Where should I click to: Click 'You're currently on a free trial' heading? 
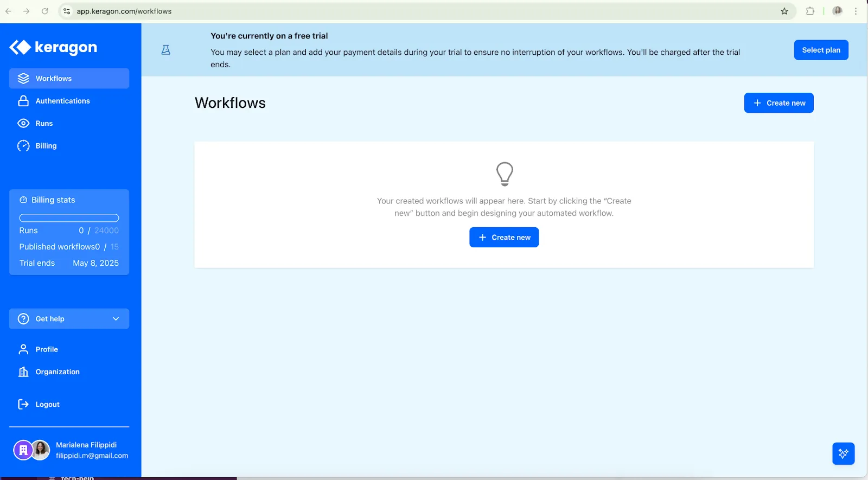pos(269,36)
